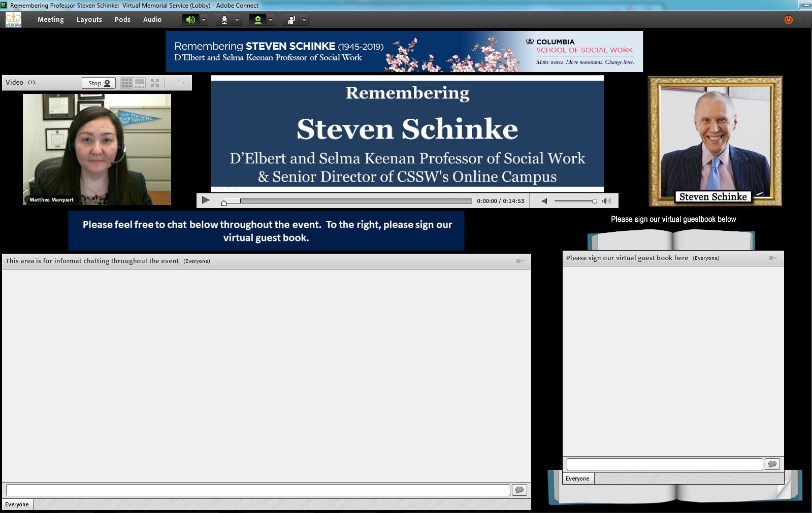The image size is (812, 513).
Task: Expand the speaker options dropdown arrow
Action: (204, 20)
